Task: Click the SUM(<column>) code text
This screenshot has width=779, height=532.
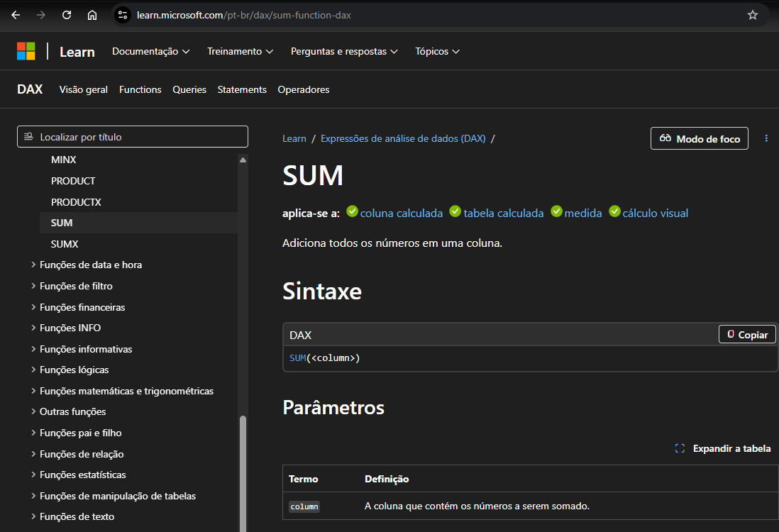Action: pyautogui.click(x=324, y=358)
